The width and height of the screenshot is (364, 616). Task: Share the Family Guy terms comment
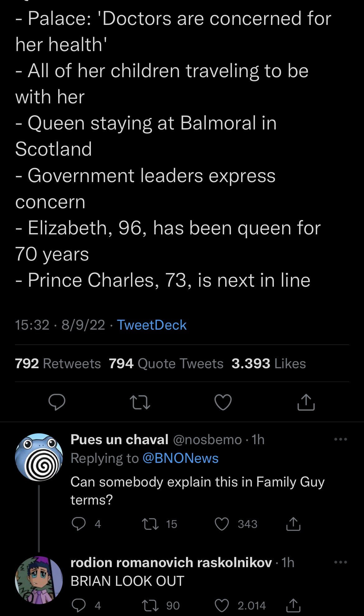tap(293, 524)
